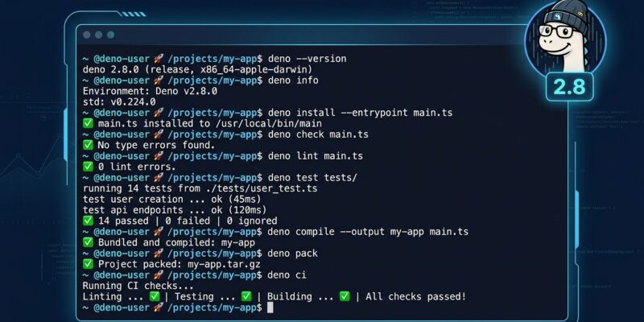Click the checkmark before '14 passed'
This screenshot has height=322, width=644.
pyautogui.click(x=88, y=221)
